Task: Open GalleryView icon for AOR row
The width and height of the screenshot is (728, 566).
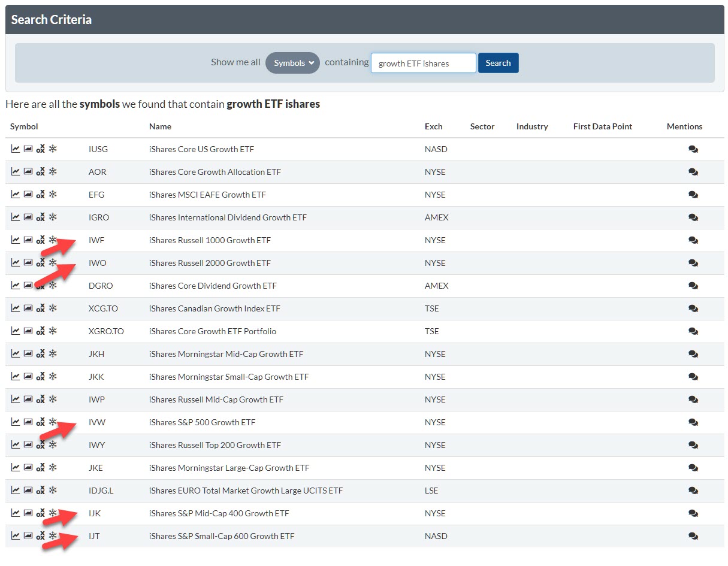Action: click(28, 172)
